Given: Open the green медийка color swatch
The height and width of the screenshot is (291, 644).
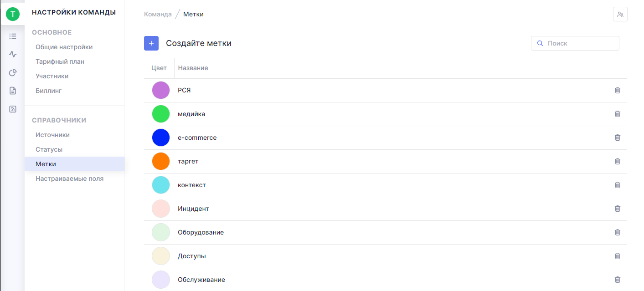Looking at the screenshot, I should 161,114.
